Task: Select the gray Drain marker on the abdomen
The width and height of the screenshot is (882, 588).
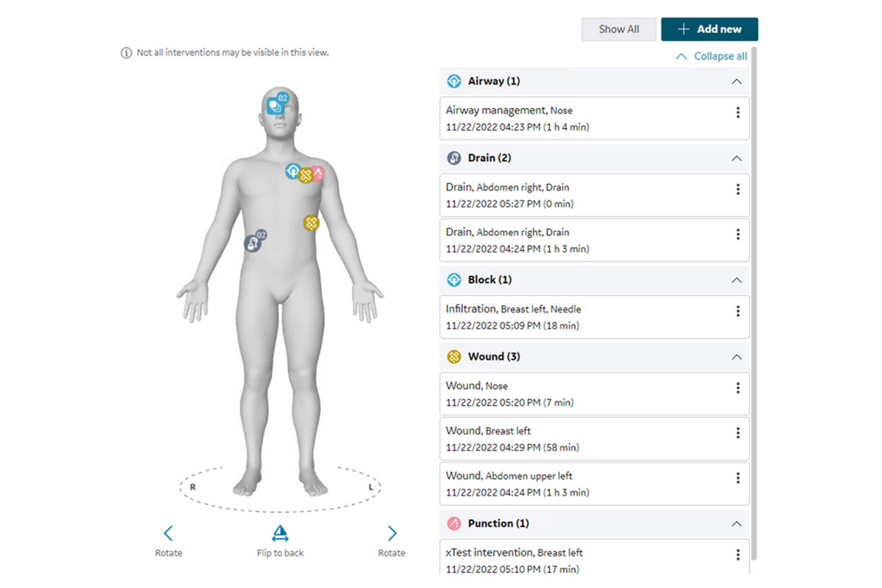Action: (252, 244)
